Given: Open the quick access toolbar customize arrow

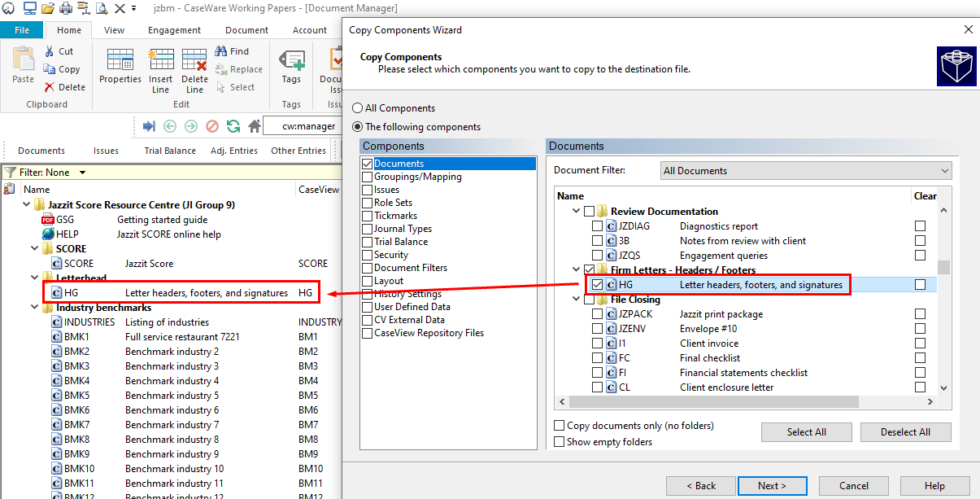Looking at the screenshot, I should pos(133,9).
